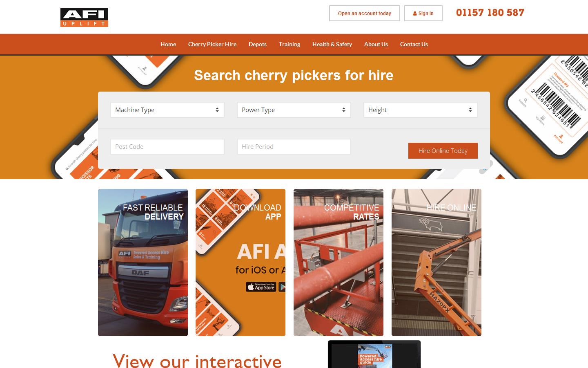Tap the Google Play badge on app tile
This screenshot has height=368, width=588.
click(282, 287)
